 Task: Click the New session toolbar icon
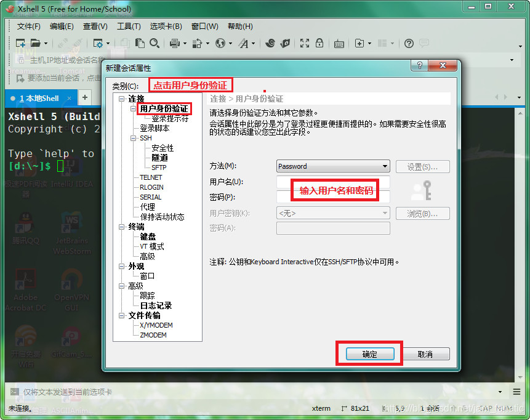click(x=20, y=43)
